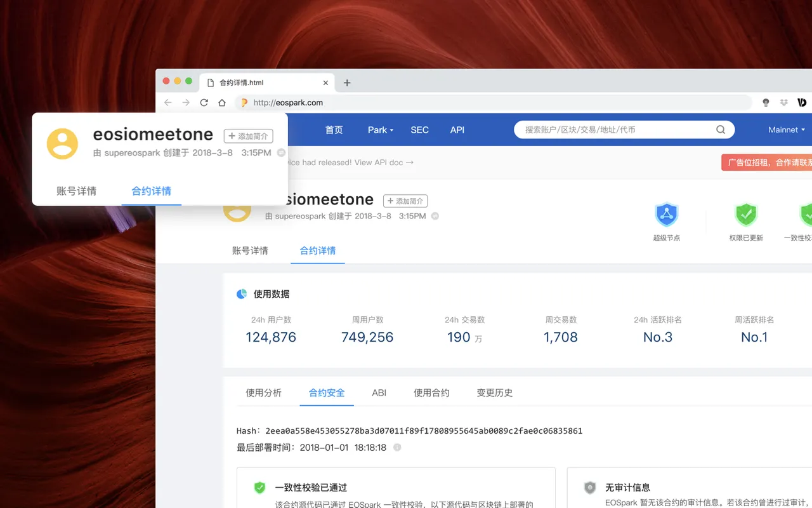Screen dimensions: 812x508
Task: Open the 使用分析 sub-tab
Action: [263, 393]
